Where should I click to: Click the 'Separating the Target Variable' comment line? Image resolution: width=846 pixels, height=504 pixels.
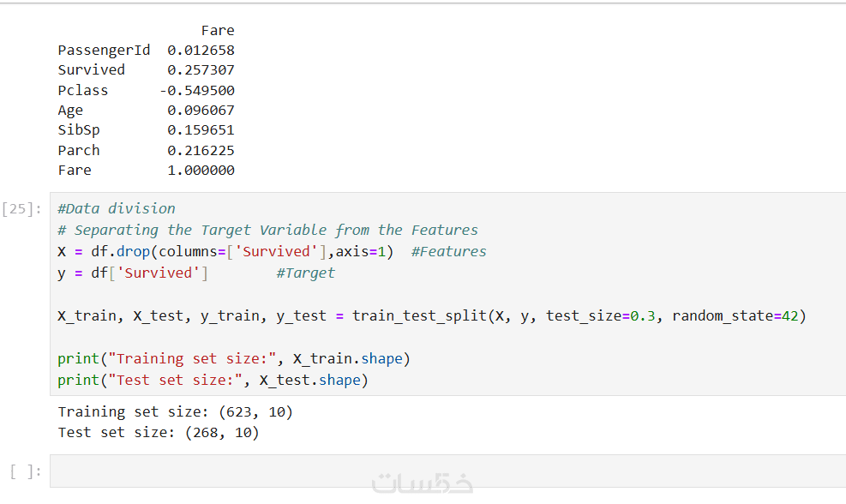pos(267,230)
